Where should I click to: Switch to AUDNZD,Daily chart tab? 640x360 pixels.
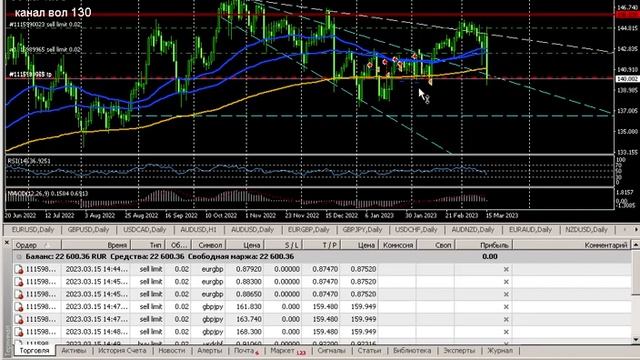coord(473,230)
